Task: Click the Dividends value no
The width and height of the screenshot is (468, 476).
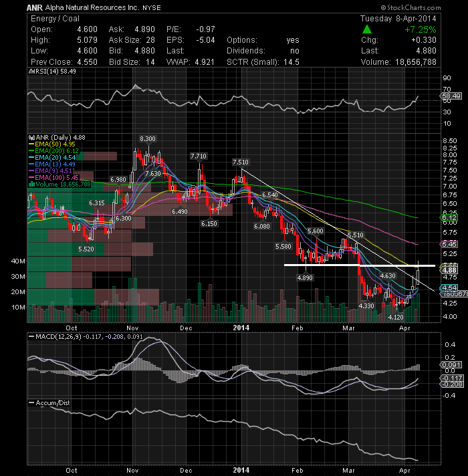Action: coord(295,51)
